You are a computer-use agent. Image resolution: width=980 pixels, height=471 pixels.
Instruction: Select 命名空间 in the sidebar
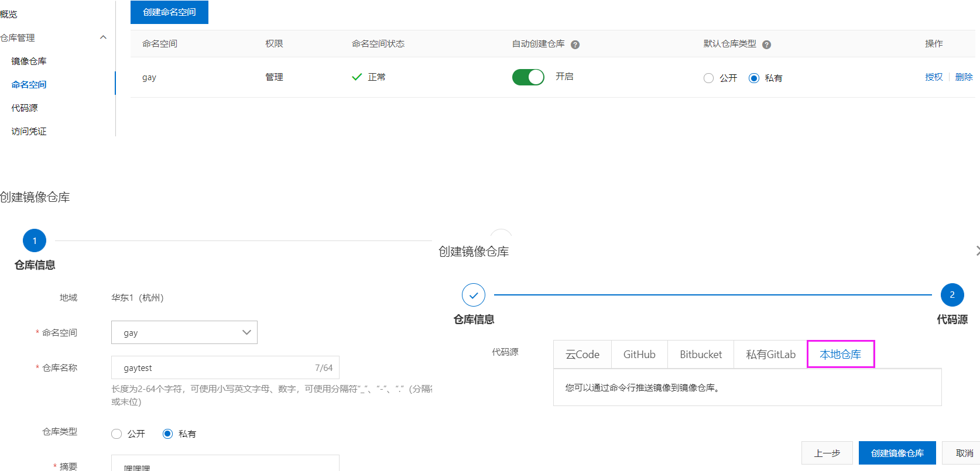tap(29, 84)
